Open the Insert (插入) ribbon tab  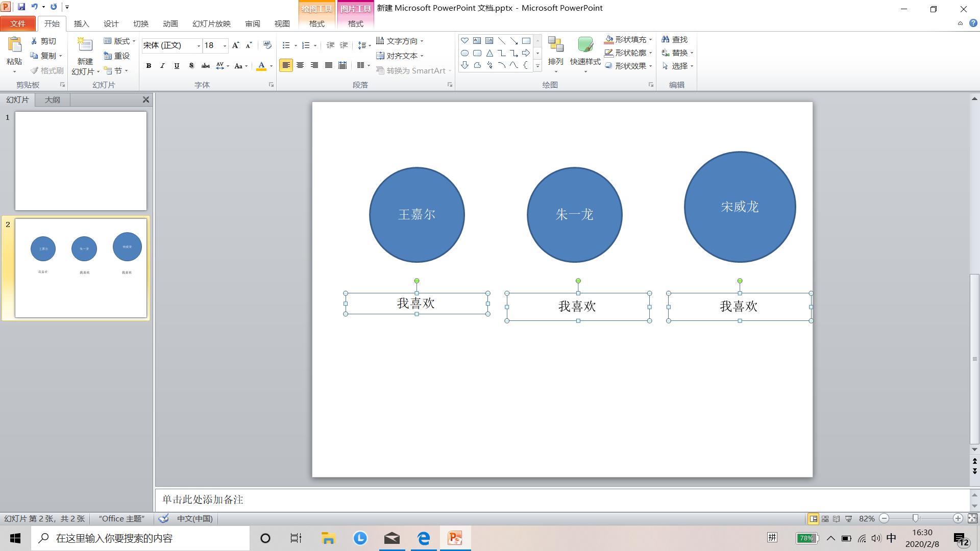[x=81, y=23]
